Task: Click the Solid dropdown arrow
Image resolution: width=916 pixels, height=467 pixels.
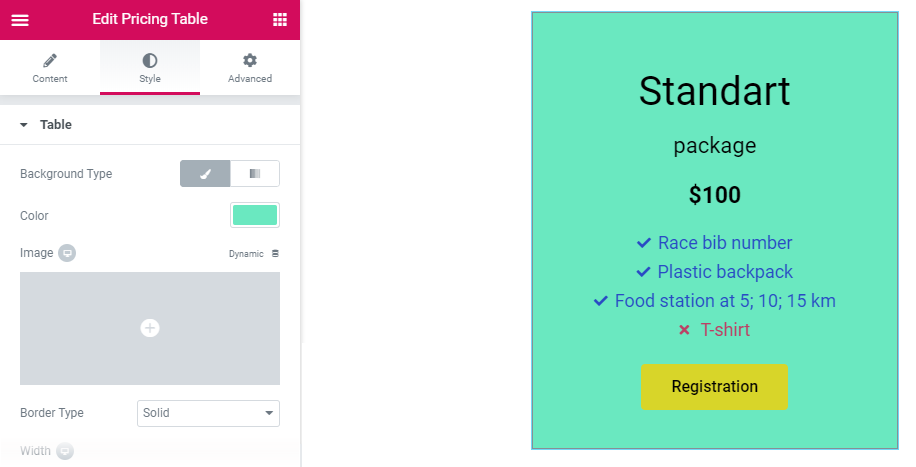Action: point(269,413)
